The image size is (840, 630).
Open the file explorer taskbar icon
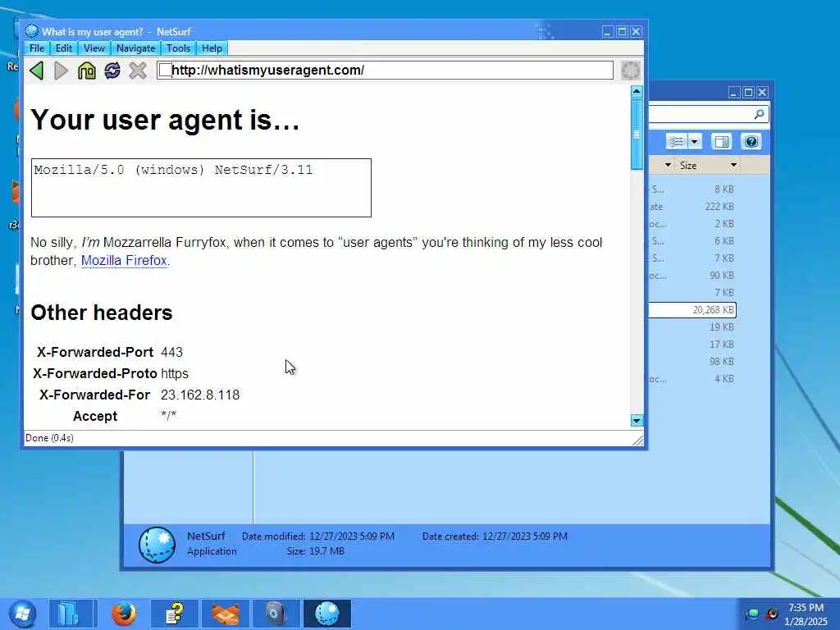71,614
